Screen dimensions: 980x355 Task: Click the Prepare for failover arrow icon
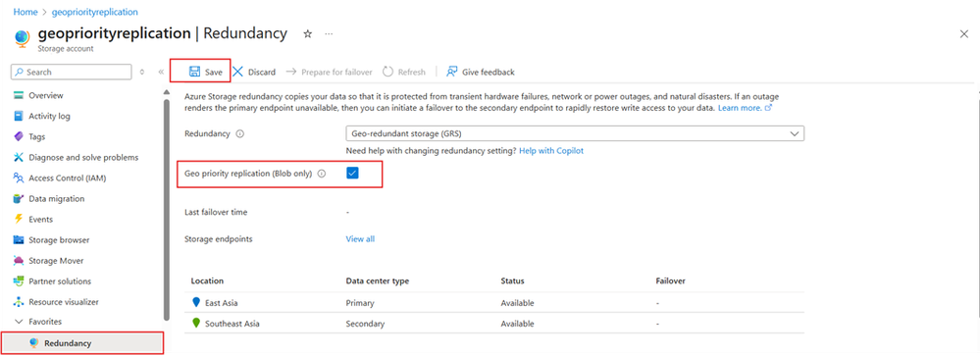(x=291, y=72)
